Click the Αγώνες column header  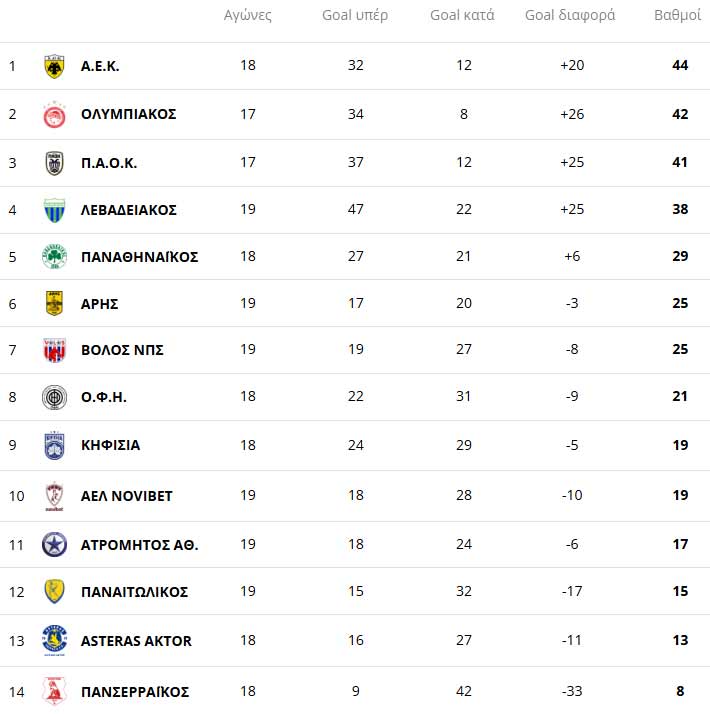tap(248, 16)
